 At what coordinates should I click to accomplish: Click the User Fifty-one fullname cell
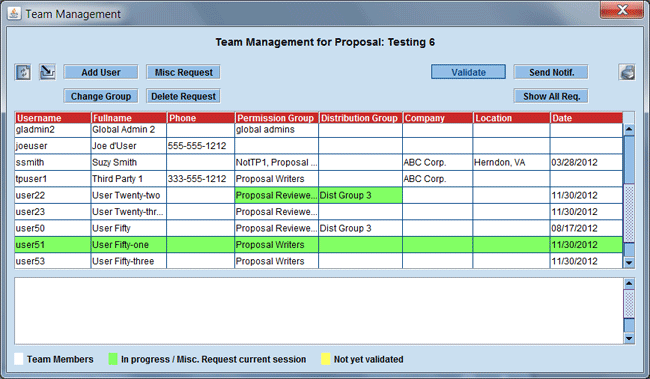(x=129, y=245)
